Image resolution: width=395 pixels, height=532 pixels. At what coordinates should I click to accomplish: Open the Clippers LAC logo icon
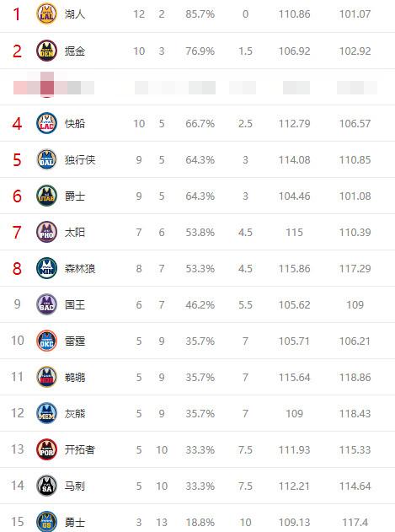47,123
